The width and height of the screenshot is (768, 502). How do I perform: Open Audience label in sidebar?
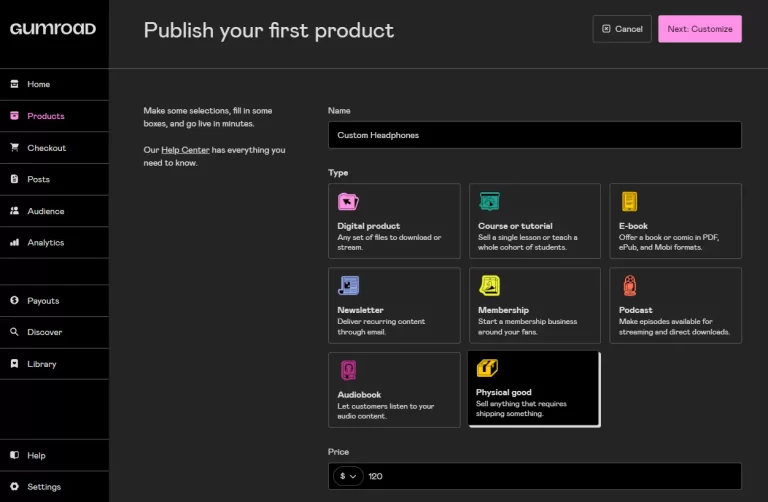tap(46, 211)
